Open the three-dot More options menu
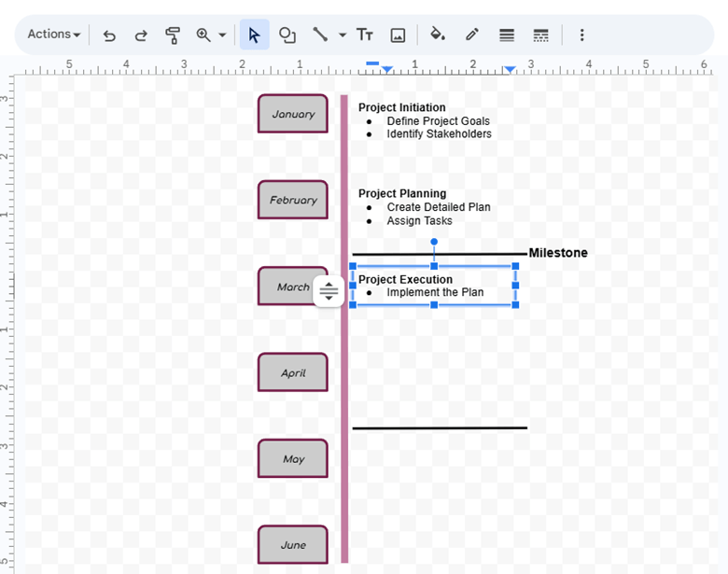This screenshot has width=728, height=574. click(x=581, y=35)
